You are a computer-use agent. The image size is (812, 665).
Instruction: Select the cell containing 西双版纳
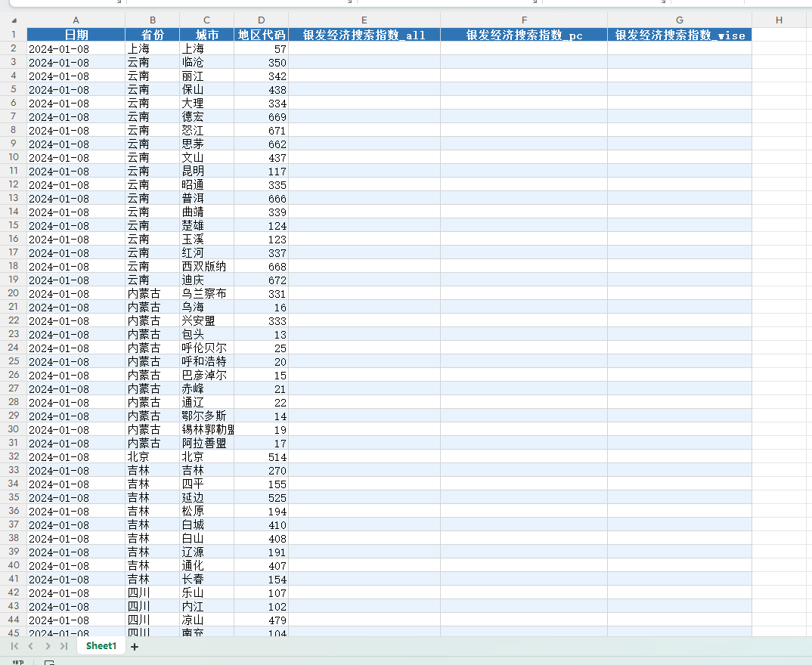point(206,267)
